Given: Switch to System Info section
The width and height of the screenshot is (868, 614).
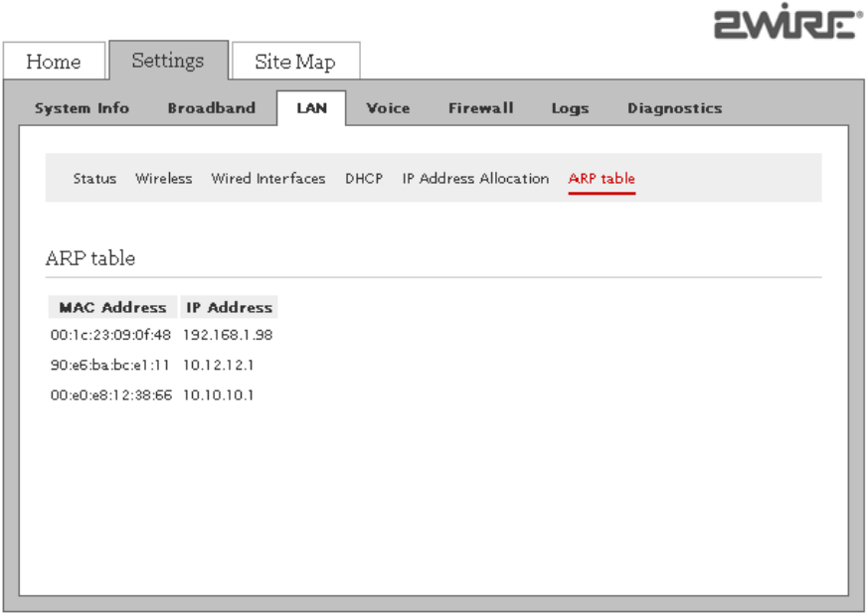Looking at the screenshot, I should (82, 108).
